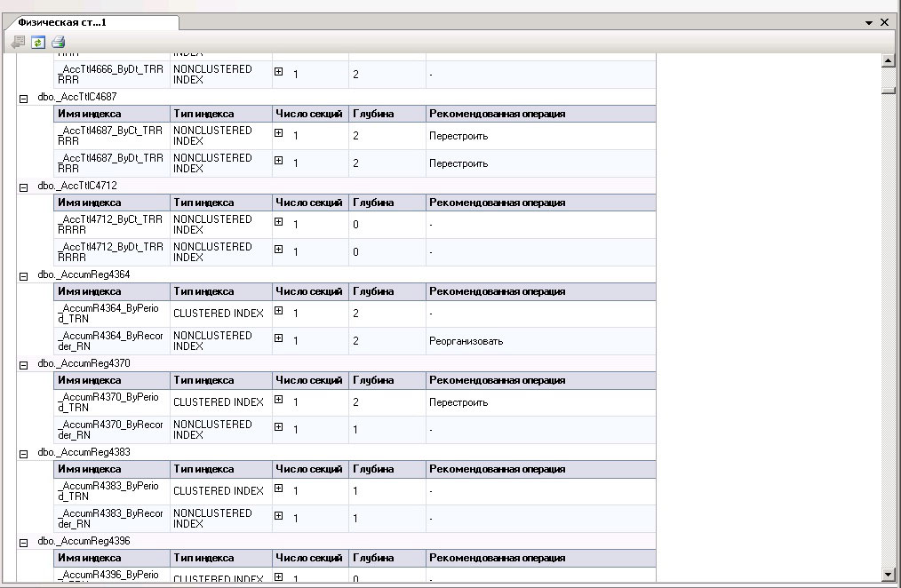Image resolution: width=901 pixels, height=588 pixels.
Task: Expand sections of _AccumR4383_ByRecorder_RN index
Action: click(x=279, y=516)
